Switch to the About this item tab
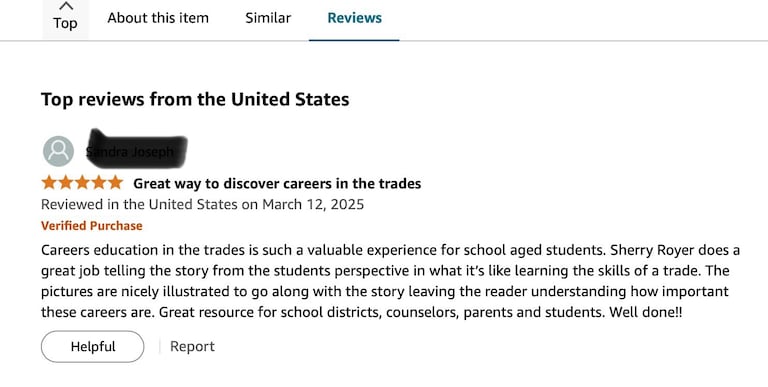 (x=158, y=18)
